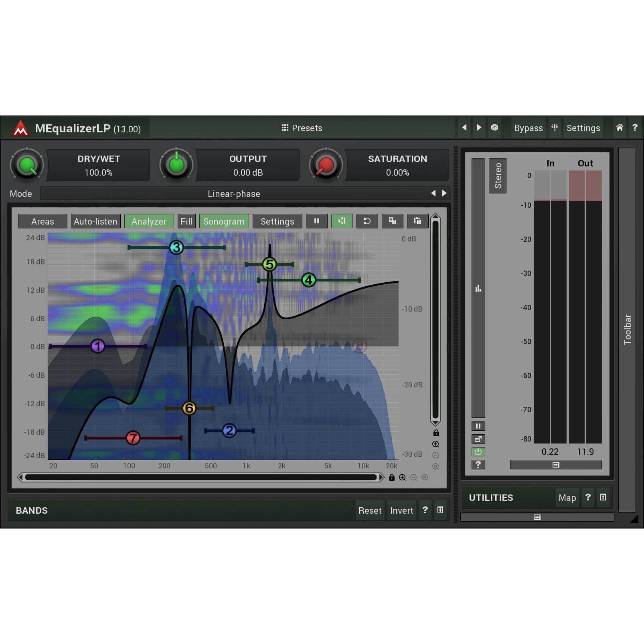This screenshot has height=644, width=644.
Task: Pause the analyzer display
Action: (316, 221)
